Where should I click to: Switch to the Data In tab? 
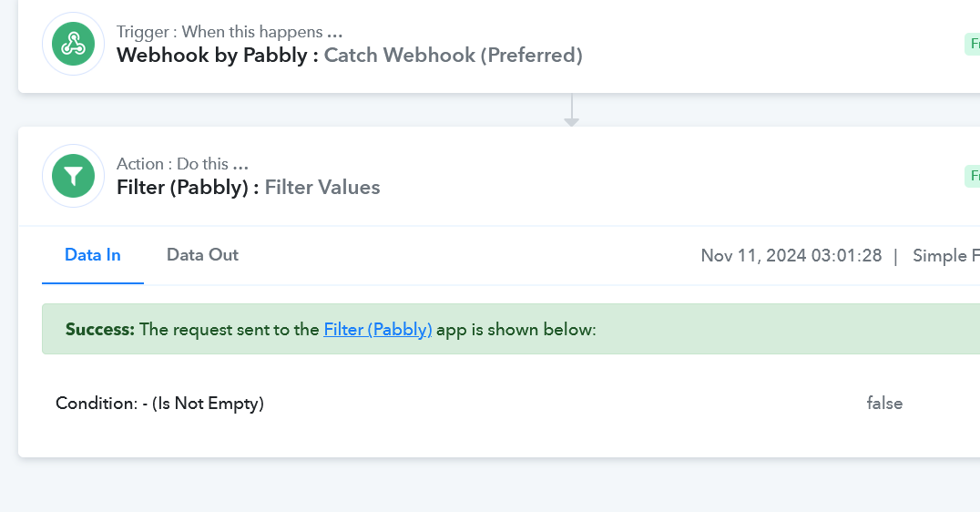click(93, 255)
